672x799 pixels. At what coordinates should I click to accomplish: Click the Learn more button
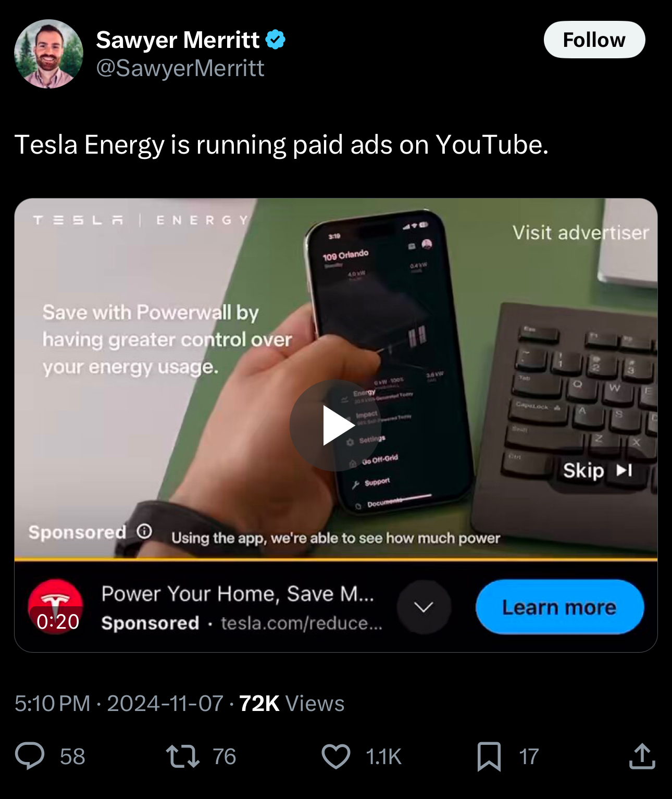[559, 607]
